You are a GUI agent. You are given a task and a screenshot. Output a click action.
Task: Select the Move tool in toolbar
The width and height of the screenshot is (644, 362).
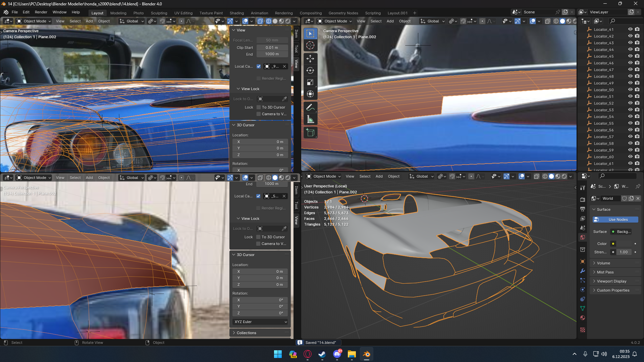310,59
